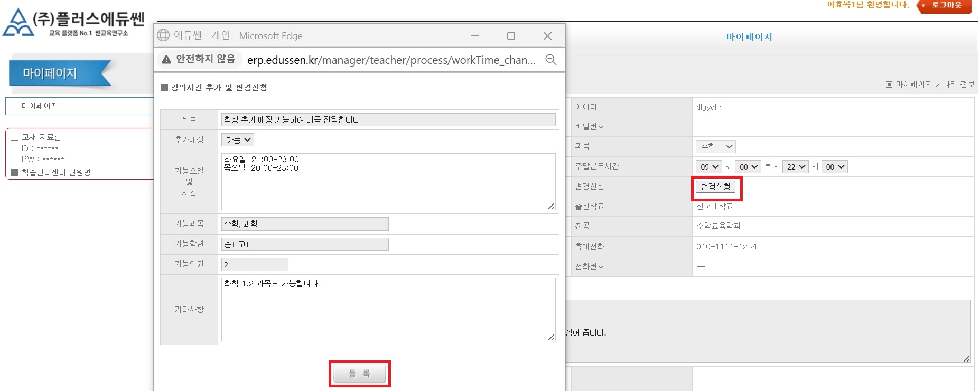Expand the end hour 22 dropdown
Viewport: 980px width, 391px height.
click(x=795, y=167)
